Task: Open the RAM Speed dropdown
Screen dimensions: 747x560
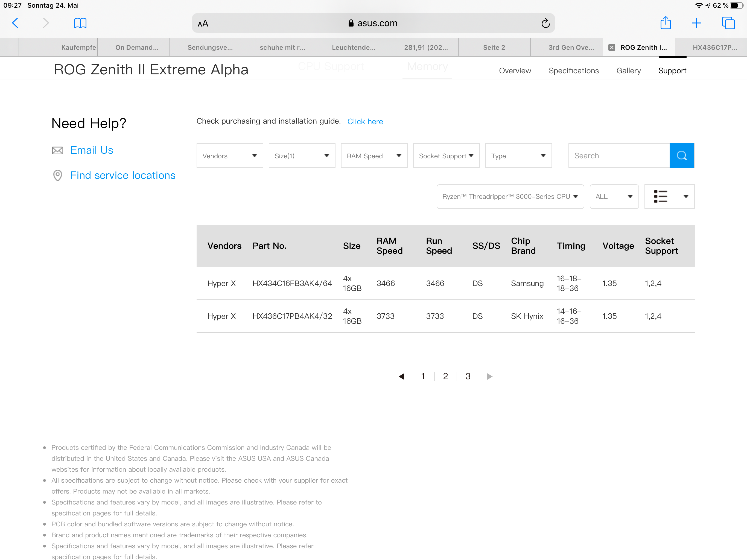Action: click(x=374, y=156)
